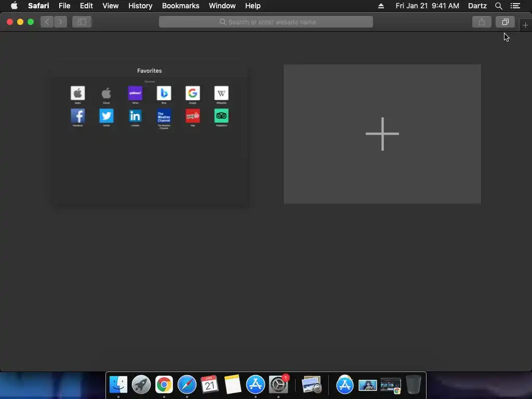The height and width of the screenshot is (399, 532).
Task: Open Google Chrome from the Dock
Action: click(164, 385)
